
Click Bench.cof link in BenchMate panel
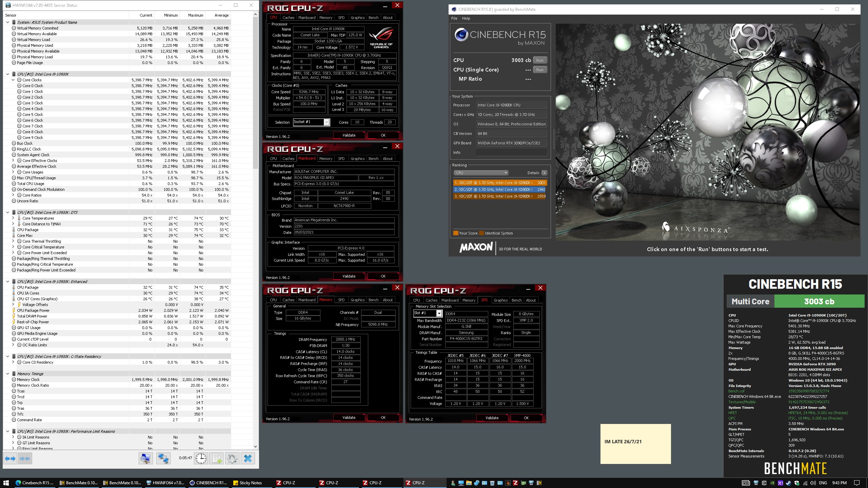[x=736, y=391]
